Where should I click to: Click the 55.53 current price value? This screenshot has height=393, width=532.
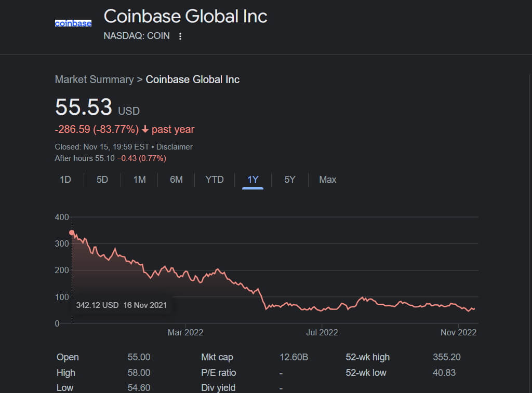[x=84, y=107]
